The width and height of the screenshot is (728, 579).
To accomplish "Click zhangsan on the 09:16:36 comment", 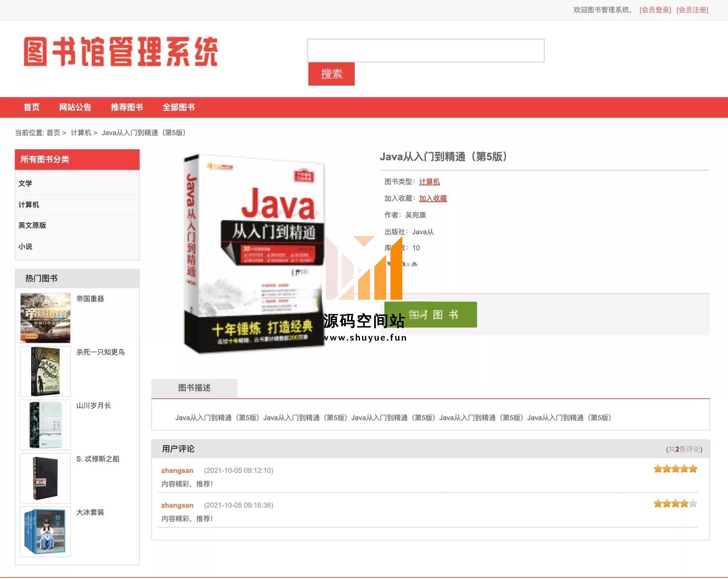I will [177, 505].
